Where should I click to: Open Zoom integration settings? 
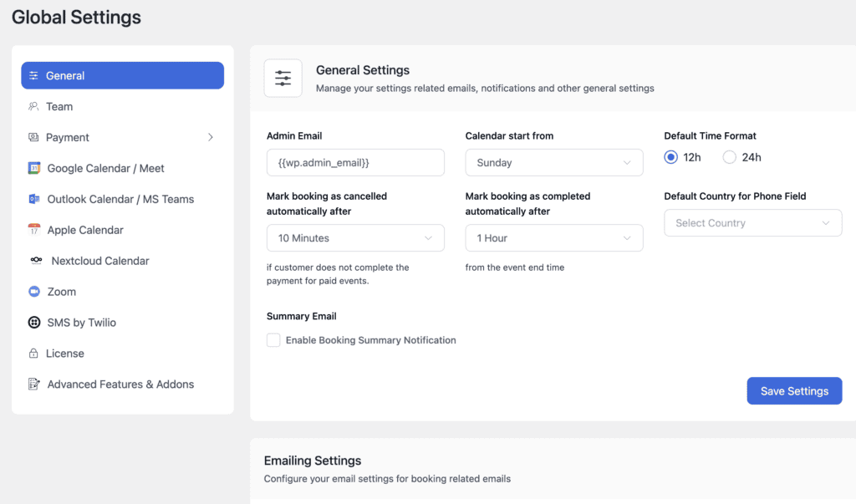[122, 292]
